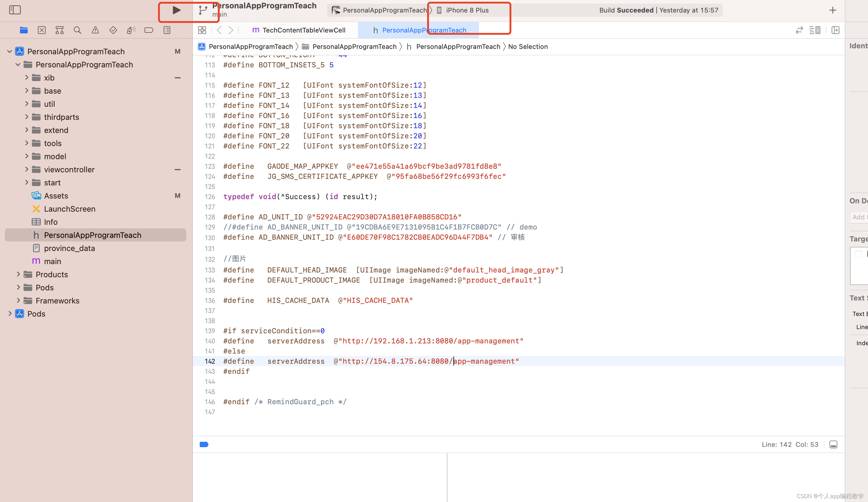Open editor options menu
Image resolution: width=868 pixels, height=502 pixels.
pyautogui.click(x=815, y=30)
